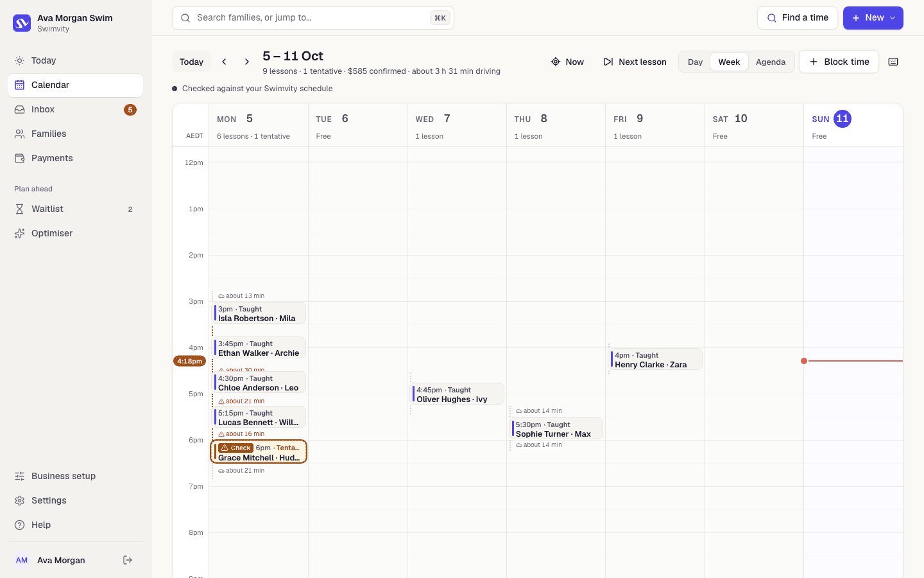This screenshot has width=924, height=578.
Task: Switch to Agenda view
Action: pyautogui.click(x=771, y=62)
